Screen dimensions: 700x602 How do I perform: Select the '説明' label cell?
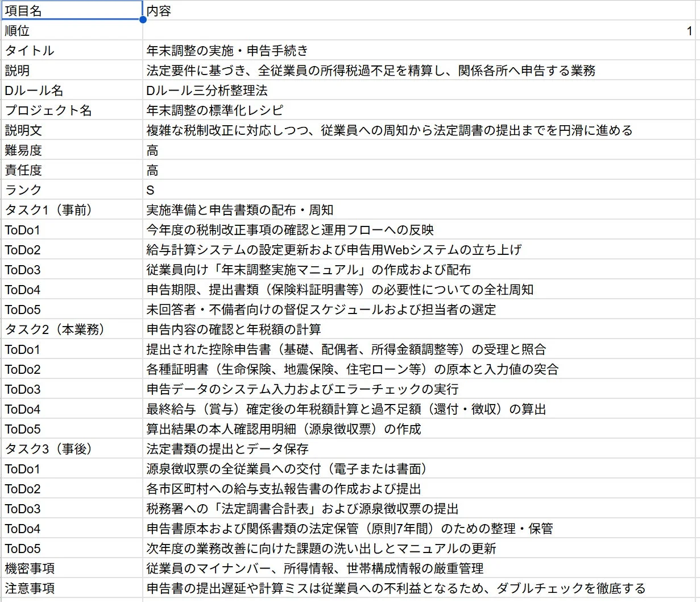point(71,70)
